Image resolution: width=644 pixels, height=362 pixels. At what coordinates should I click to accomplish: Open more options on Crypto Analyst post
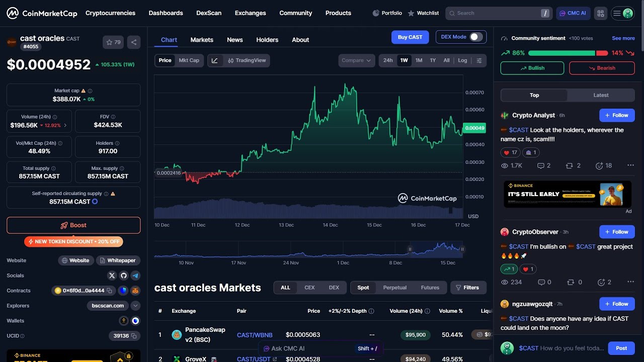tap(630, 165)
